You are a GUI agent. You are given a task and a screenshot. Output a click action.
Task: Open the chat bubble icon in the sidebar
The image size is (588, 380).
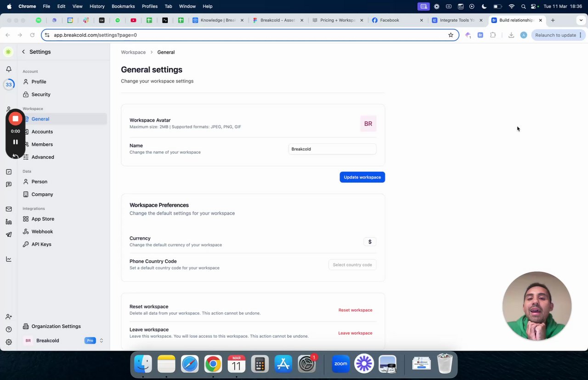(x=9, y=184)
